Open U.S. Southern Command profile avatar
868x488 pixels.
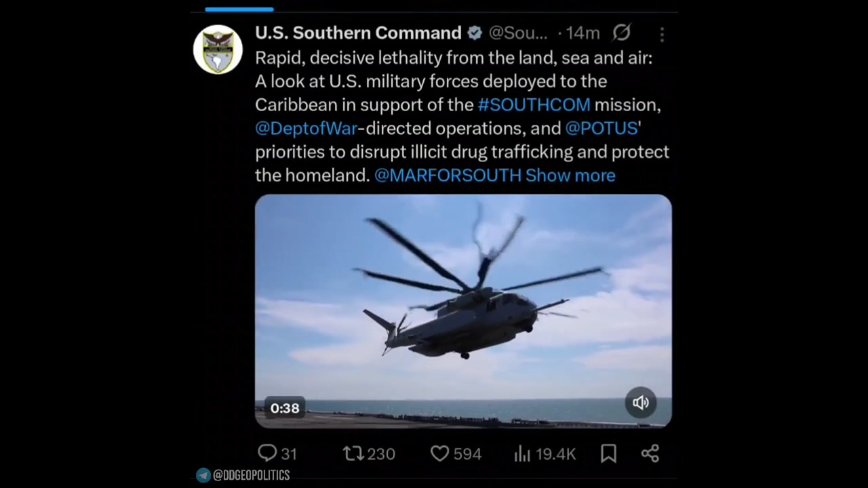coord(218,49)
